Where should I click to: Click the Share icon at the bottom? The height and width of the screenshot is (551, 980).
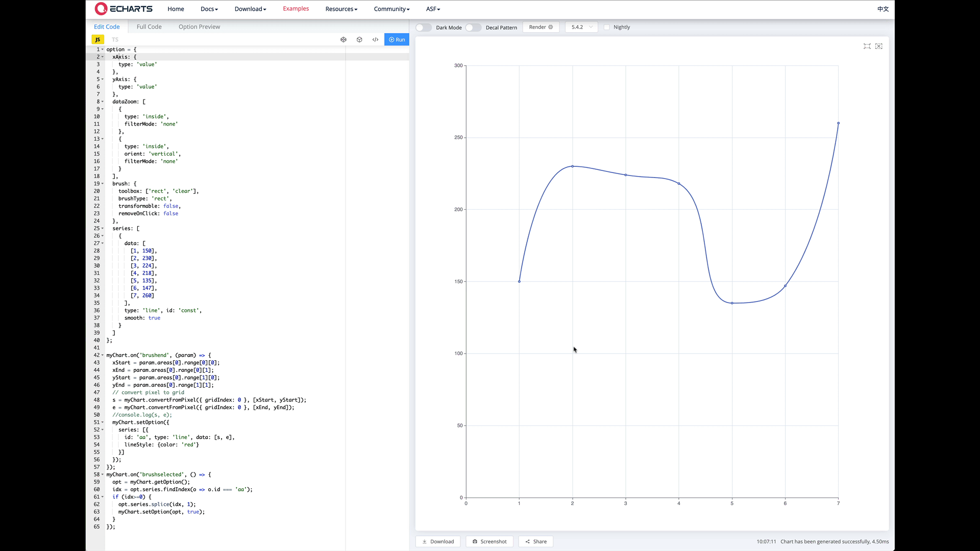(535, 541)
